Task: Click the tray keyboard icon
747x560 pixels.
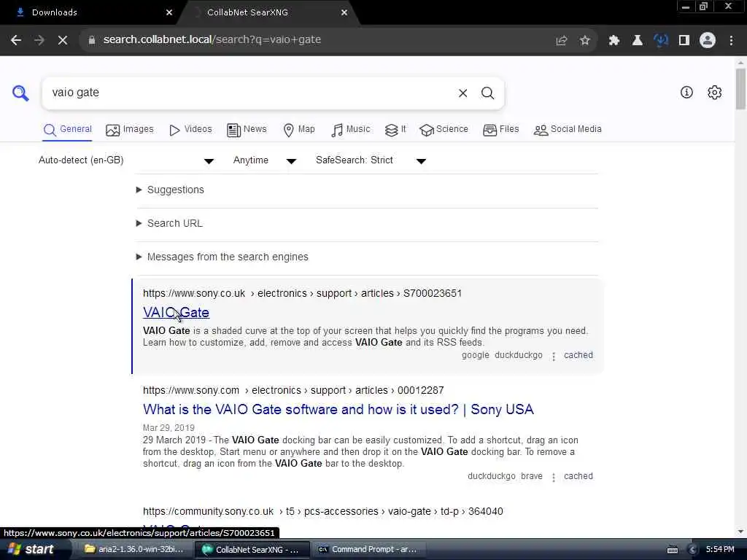Action: point(672,550)
